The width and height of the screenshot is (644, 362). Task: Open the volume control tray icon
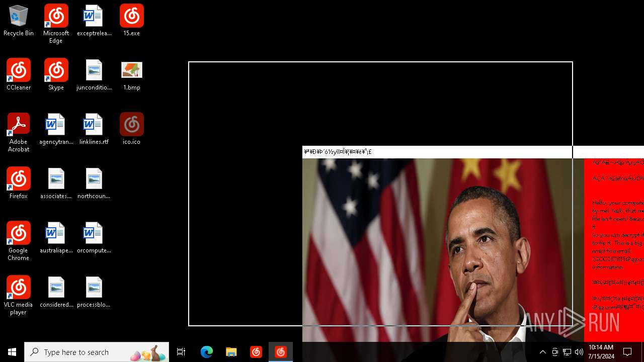pyautogui.click(x=579, y=352)
